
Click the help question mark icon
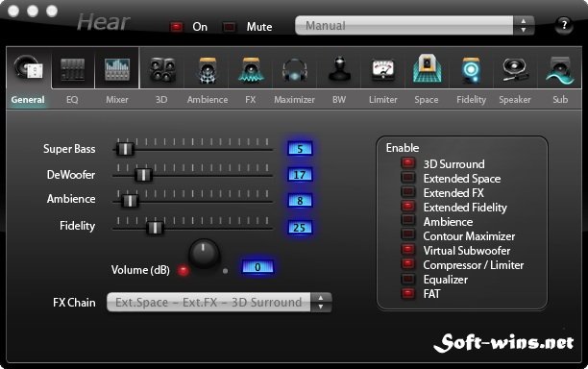pos(564,26)
